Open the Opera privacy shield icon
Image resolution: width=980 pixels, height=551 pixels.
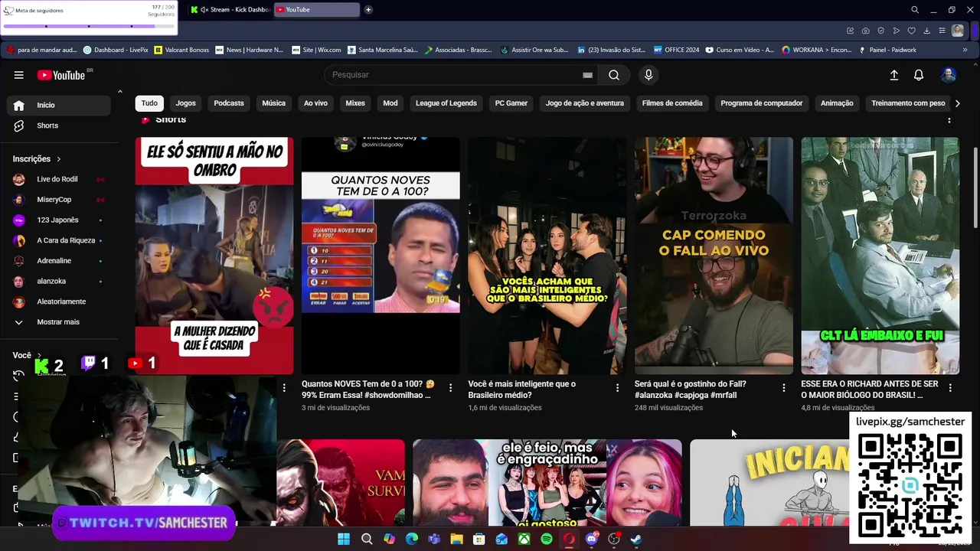(x=881, y=31)
